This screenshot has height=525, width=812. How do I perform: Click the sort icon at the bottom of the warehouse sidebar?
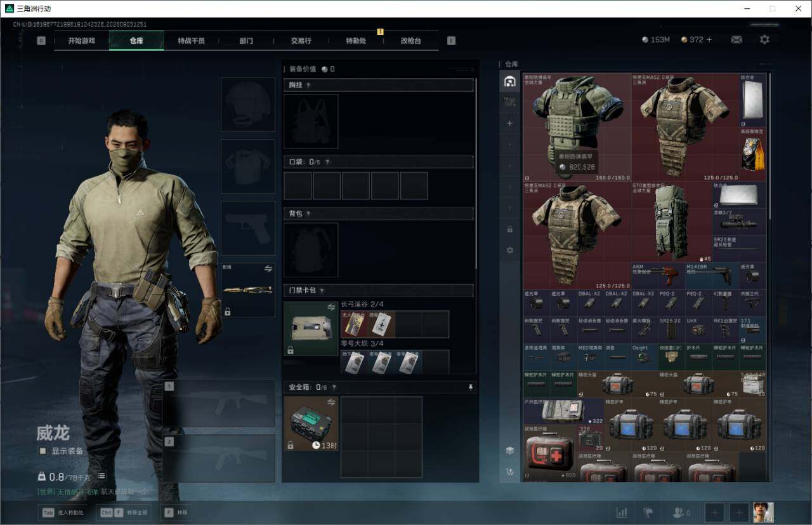pos(509,472)
